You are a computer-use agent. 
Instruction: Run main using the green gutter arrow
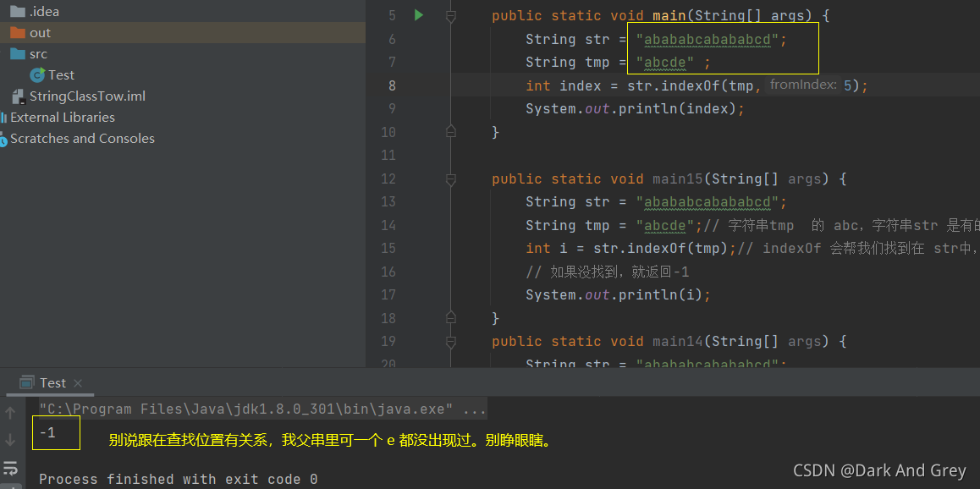(419, 15)
